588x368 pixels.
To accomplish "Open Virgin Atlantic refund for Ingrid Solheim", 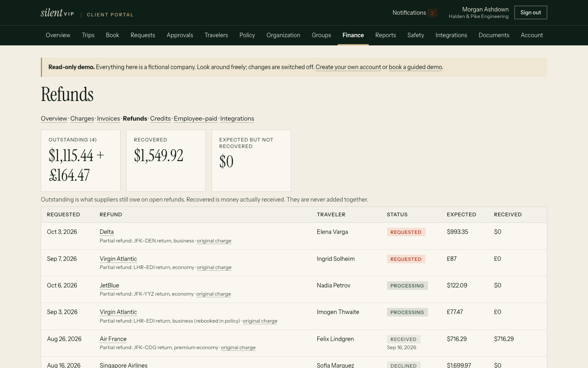I will pyautogui.click(x=118, y=259).
